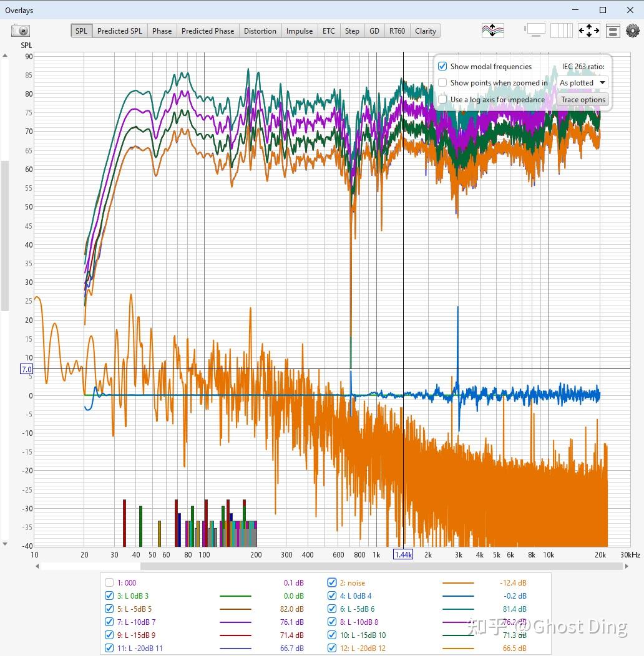644x656 pixels.
Task: Open graph limits with arrows icon
Action: 588,31
